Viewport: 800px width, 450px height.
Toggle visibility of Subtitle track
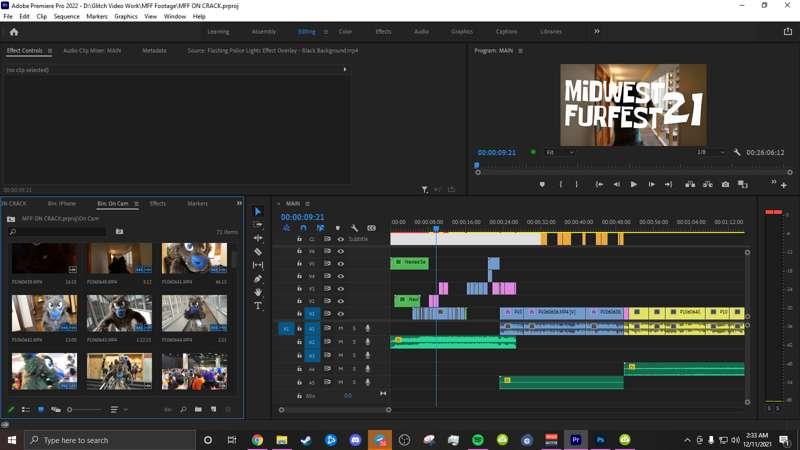click(x=340, y=239)
